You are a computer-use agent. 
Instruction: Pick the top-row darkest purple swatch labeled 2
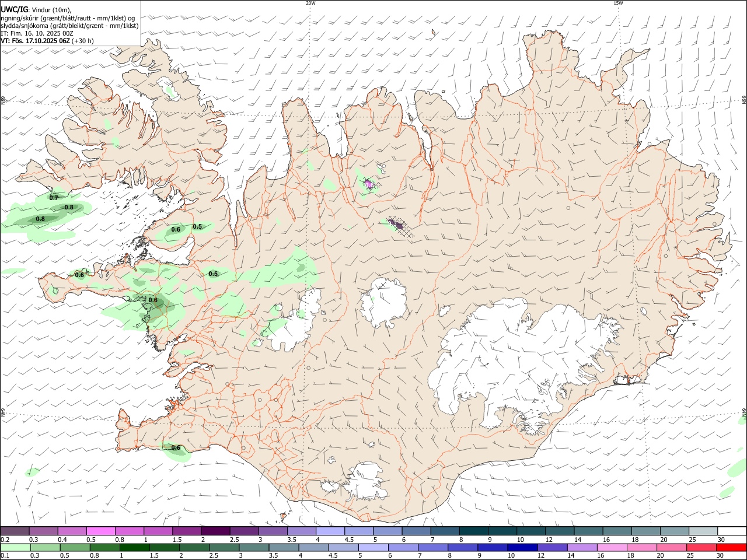point(215,531)
